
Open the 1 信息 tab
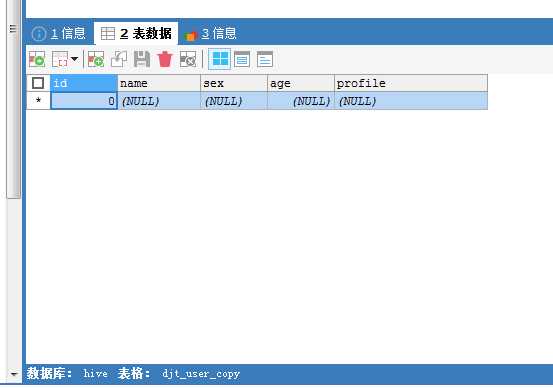(59, 34)
